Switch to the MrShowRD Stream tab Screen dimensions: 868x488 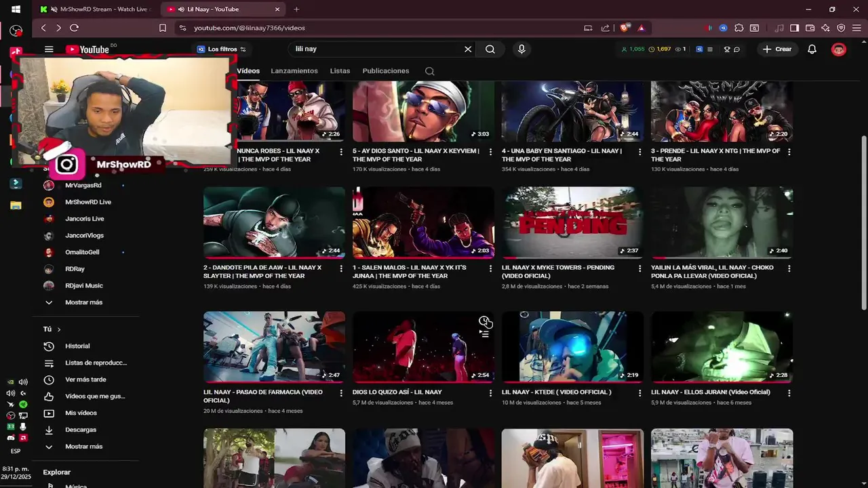[x=96, y=9]
